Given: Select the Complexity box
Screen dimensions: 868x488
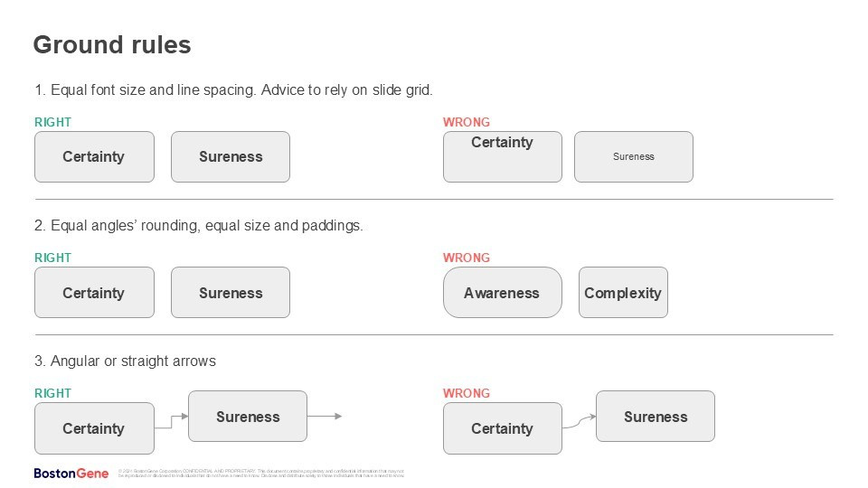Looking at the screenshot, I should [623, 293].
